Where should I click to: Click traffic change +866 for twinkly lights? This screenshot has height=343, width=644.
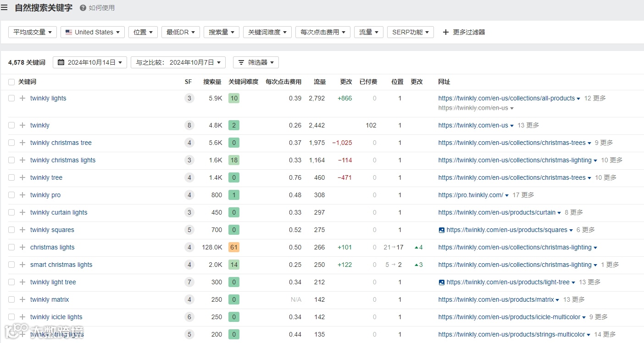pos(345,98)
